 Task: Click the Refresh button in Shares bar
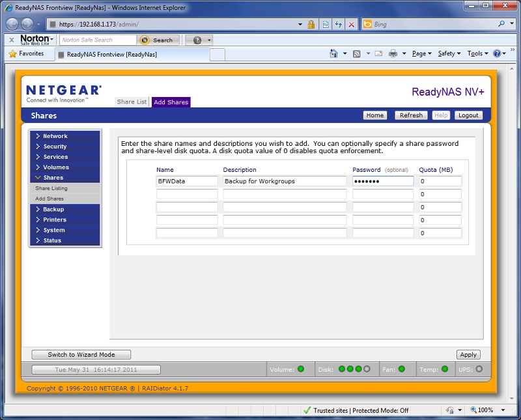(x=411, y=115)
